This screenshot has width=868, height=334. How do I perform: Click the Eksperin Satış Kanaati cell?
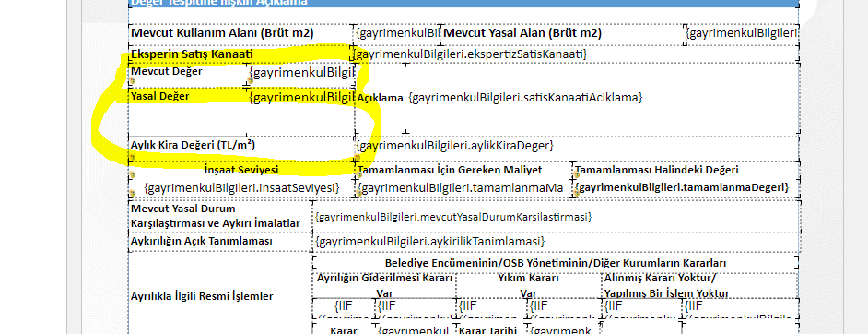[241, 54]
